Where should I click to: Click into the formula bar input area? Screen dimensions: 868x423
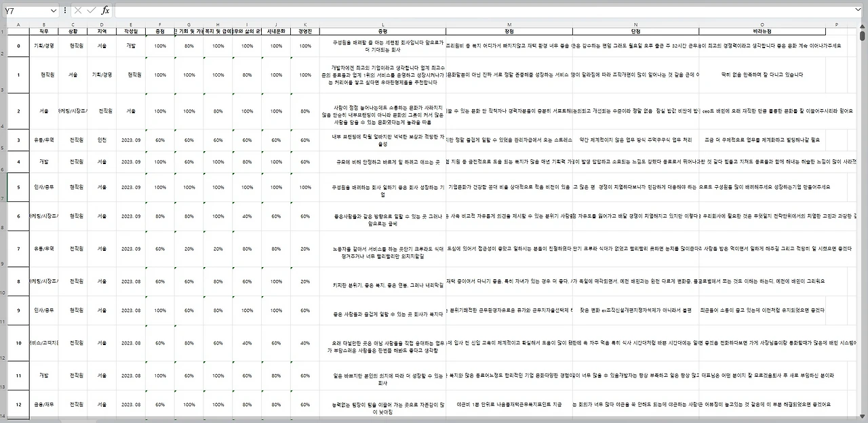tap(485, 11)
